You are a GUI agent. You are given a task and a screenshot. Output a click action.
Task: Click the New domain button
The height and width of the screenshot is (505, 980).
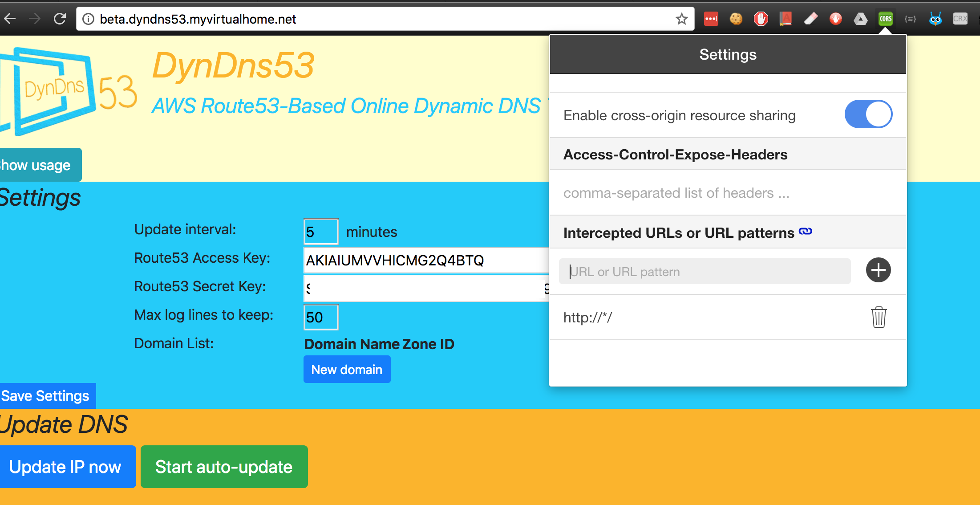coord(347,369)
